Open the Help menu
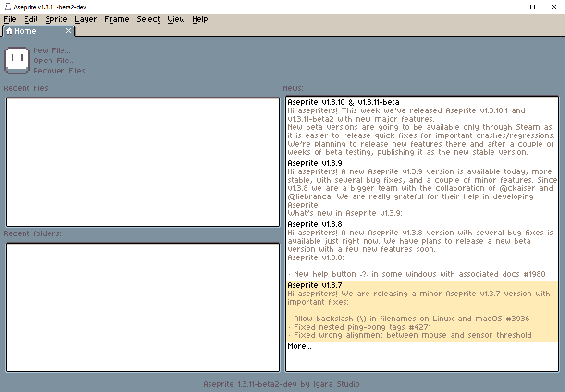The width and height of the screenshot is (565, 392). 200,19
